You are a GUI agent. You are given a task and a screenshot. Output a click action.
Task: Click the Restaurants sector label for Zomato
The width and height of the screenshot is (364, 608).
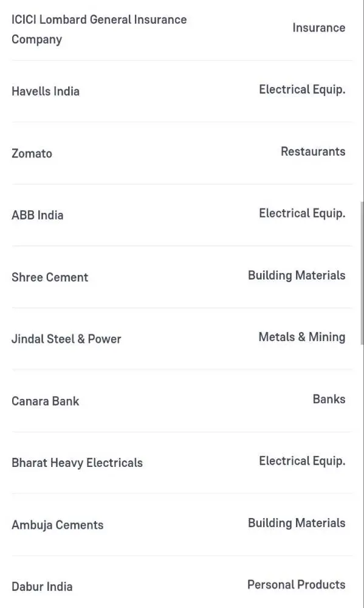pyautogui.click(x=313, y=151)
